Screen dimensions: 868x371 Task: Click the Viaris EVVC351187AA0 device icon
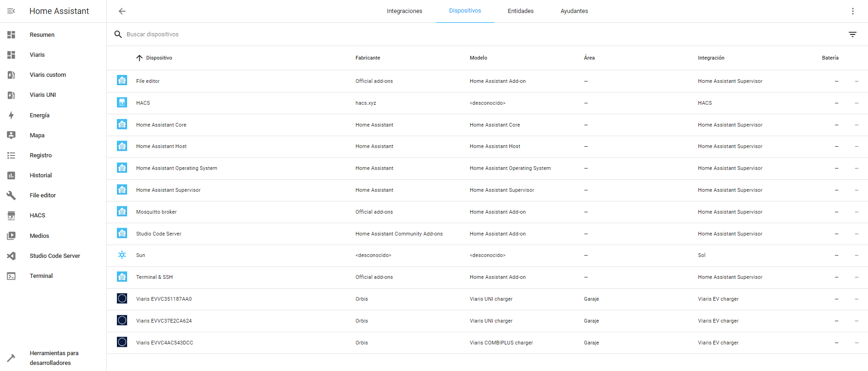click(122, 298)
